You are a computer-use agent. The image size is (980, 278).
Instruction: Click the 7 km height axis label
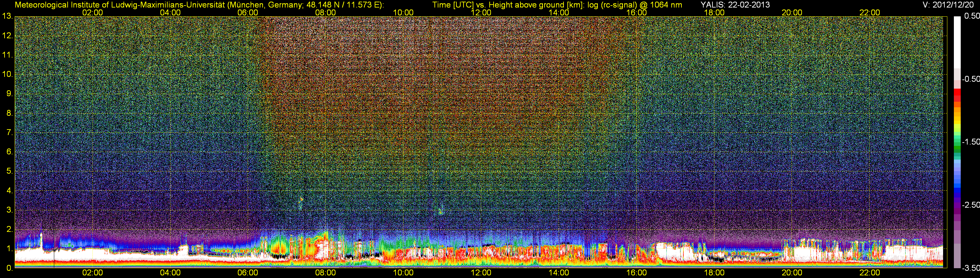coord(9,132)
